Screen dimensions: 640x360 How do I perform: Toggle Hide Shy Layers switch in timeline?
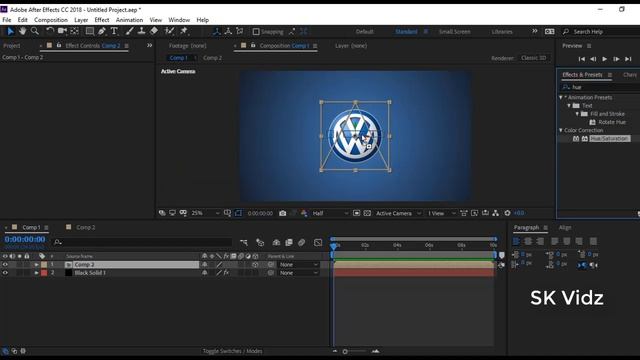(276, 242)
